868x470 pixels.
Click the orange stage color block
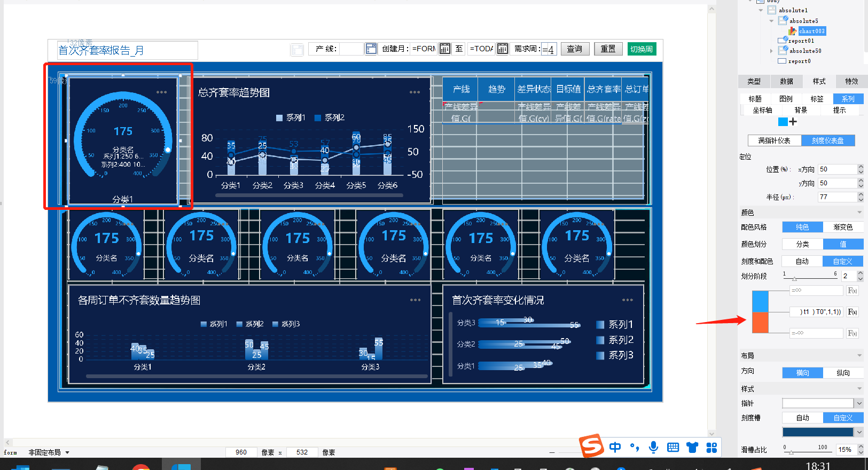pyautogui.click(x=760, y=323)
